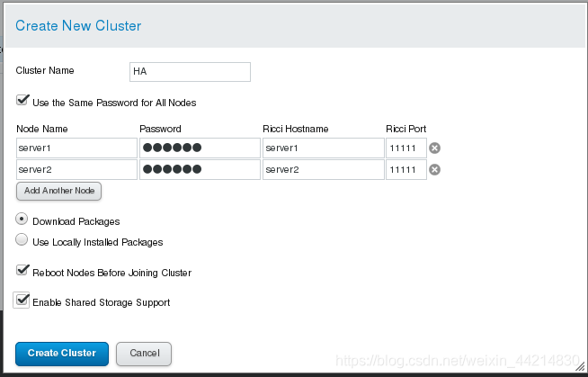The height and width of the screenshot is (377, 588).
Task: Click server2 password field
Action: click(x=200, y=170)
